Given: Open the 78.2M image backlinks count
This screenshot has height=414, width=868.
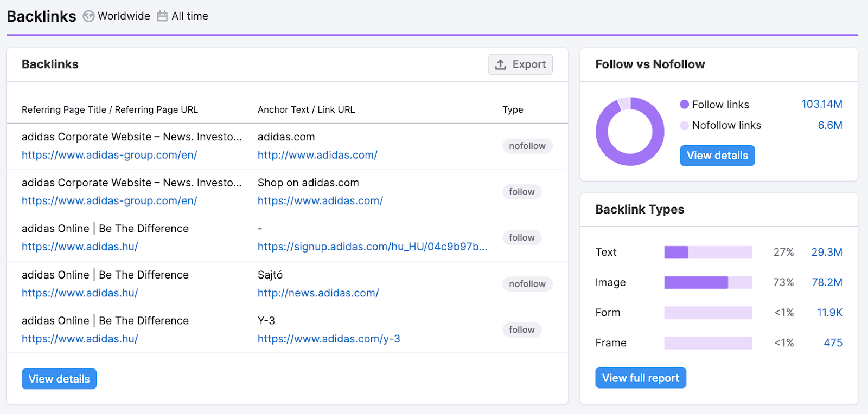Looking at the screenshot, I should pyautogui.click(x=827, y=282).
